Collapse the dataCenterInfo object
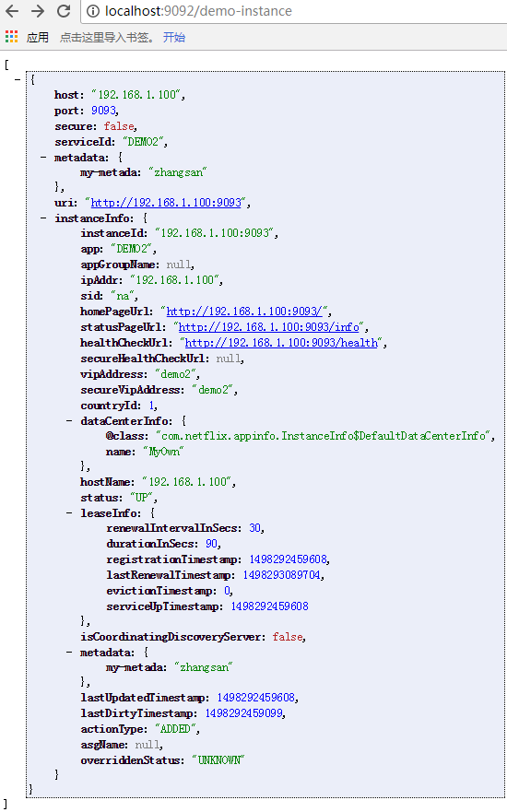The image size is (507, 812). point(69,420)
